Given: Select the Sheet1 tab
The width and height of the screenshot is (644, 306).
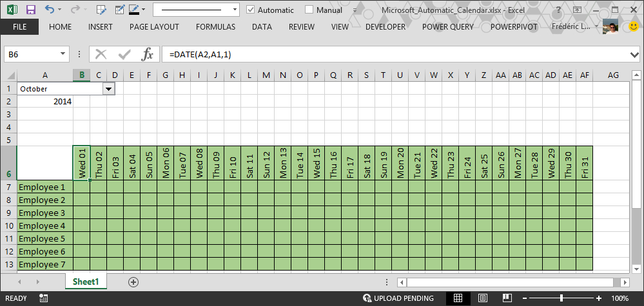Looking at the screenshot, I should click(x=86, y=282).
